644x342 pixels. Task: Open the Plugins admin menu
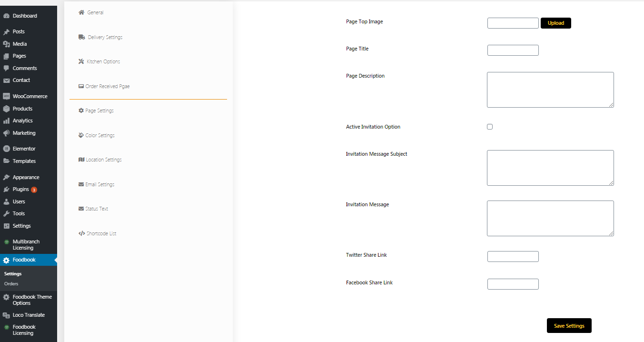(x=21, y=190)
